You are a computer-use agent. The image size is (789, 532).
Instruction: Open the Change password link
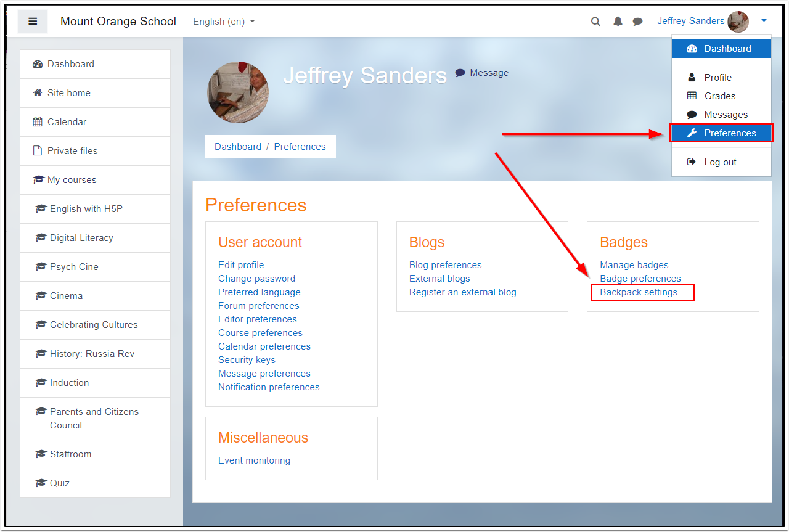coord(257,279)
